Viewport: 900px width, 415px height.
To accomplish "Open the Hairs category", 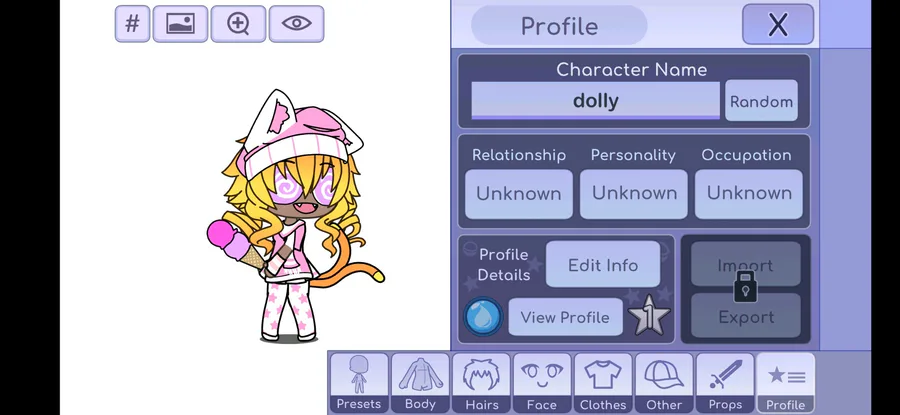I will 481,383.
